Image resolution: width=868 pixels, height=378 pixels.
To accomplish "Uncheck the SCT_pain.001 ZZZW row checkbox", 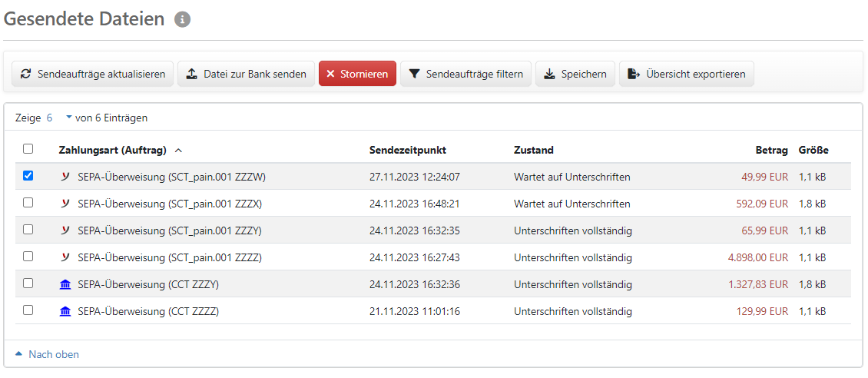I will (x=28, y=175).
